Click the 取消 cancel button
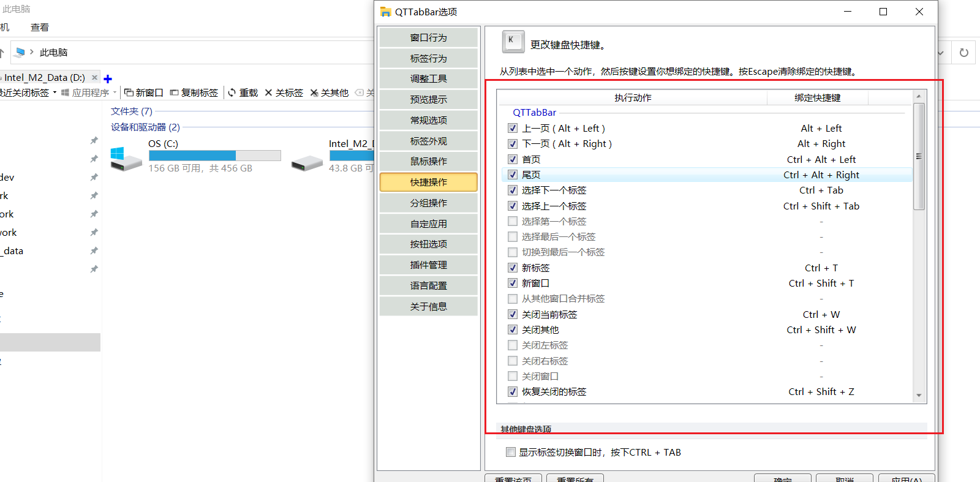Image resolution: width=980 pixels, height=482 pixels. [845, 478]
